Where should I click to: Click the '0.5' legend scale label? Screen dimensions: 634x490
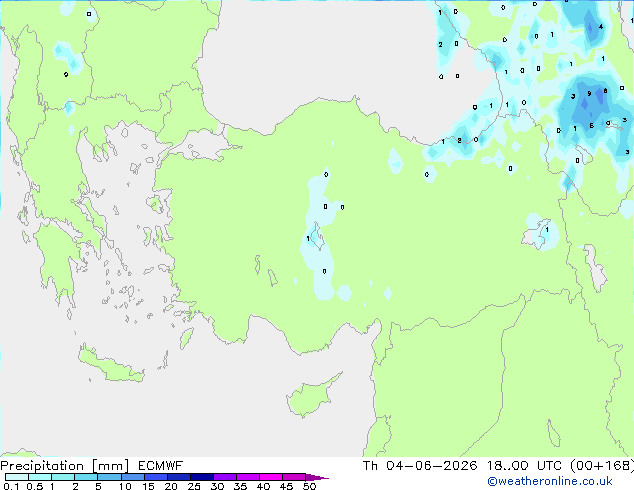coord(34,486)
